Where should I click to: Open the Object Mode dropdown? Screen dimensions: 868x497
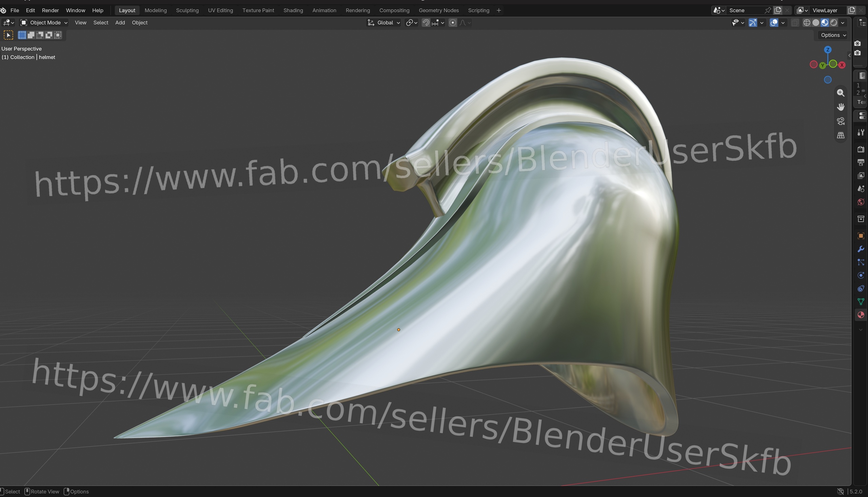click(44, 22)
